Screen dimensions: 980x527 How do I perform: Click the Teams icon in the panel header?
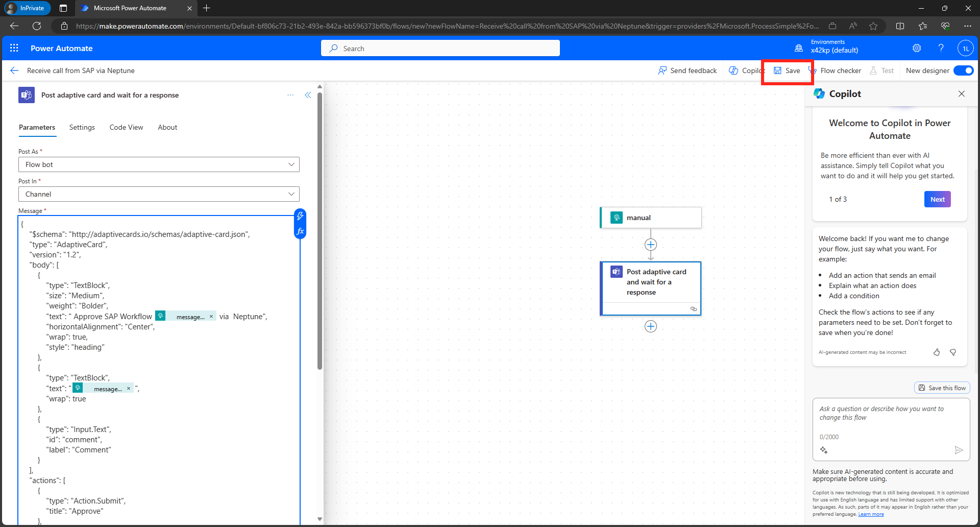point(27,95)
